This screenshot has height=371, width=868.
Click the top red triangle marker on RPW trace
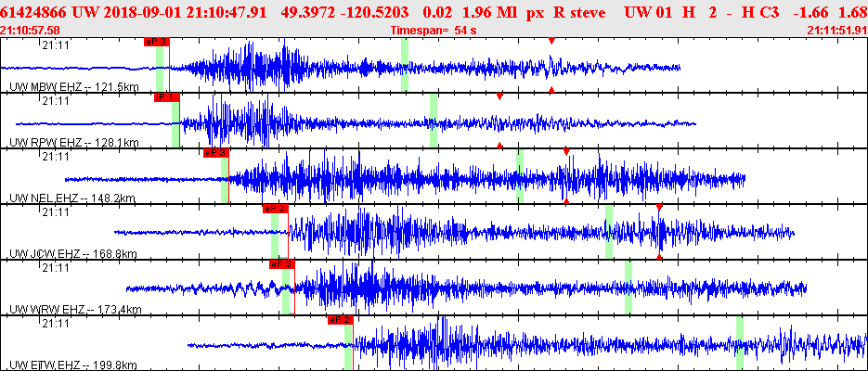click(499, 96)
